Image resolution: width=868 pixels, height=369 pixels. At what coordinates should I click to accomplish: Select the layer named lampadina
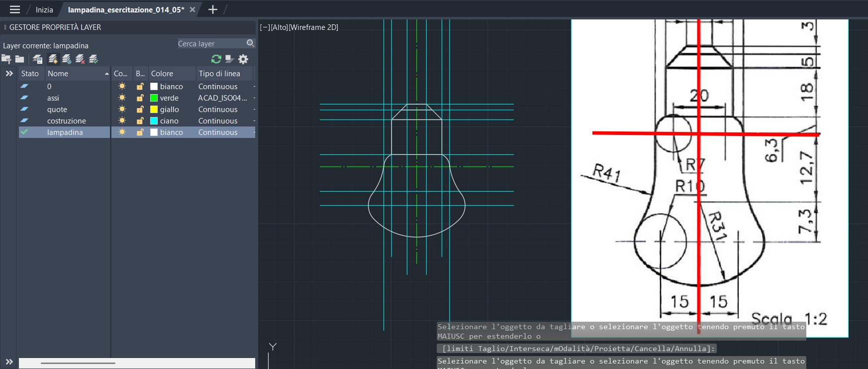pyautogui.click(x=65, y=132)
